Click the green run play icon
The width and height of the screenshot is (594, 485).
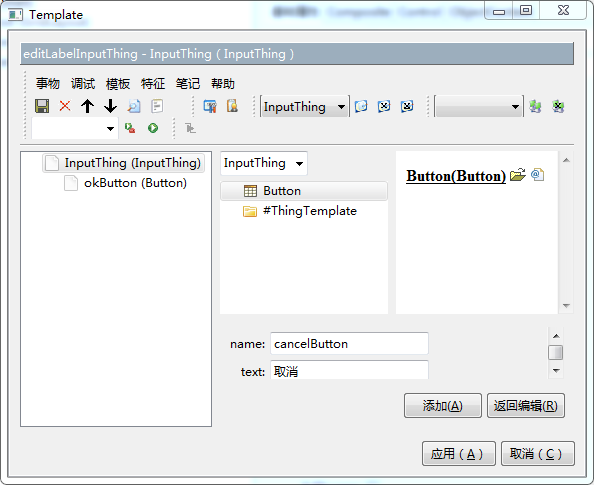point(153,128)
